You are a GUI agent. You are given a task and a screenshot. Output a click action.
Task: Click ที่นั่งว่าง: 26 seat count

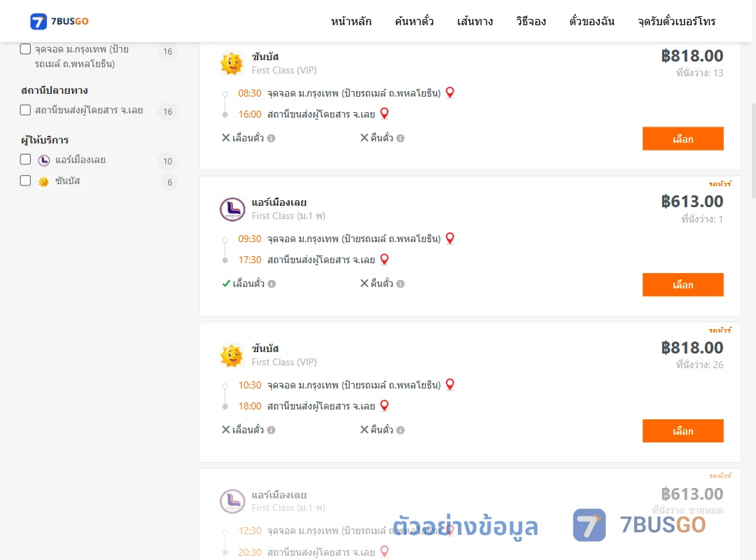tap(699, 365)
